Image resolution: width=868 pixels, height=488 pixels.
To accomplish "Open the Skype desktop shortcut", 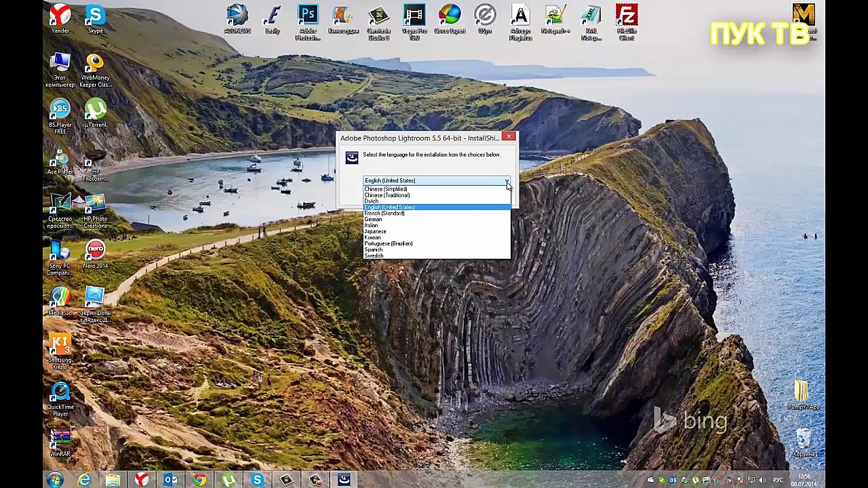I will click(96, 19).
